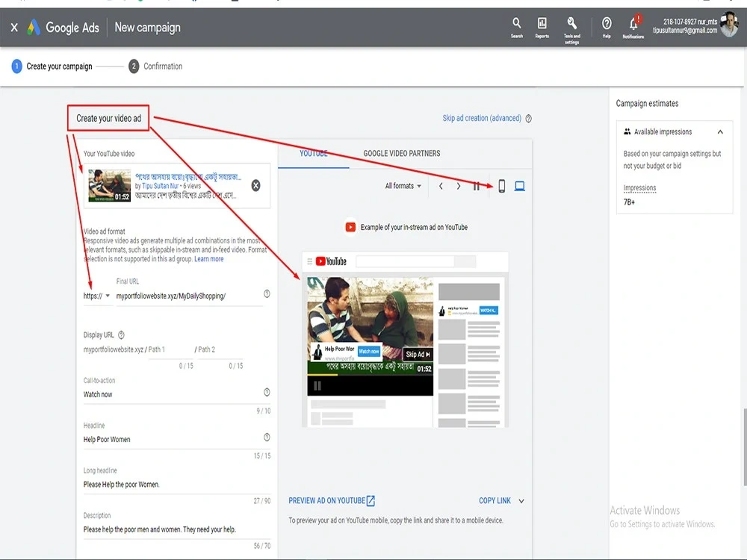Open the Tipu Sultan Nur channel link

pos(160,186)
